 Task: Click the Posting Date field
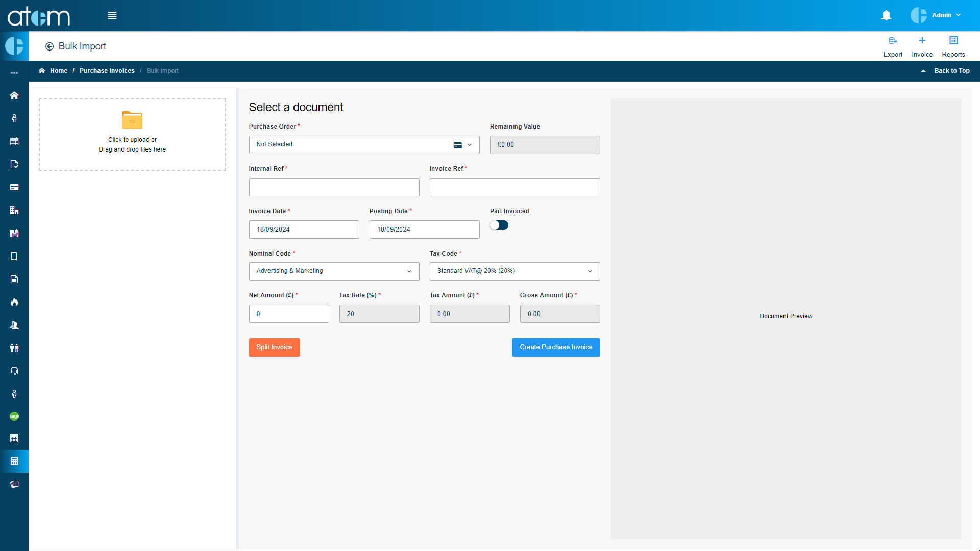pyautogui.click(x=424, y=230)
